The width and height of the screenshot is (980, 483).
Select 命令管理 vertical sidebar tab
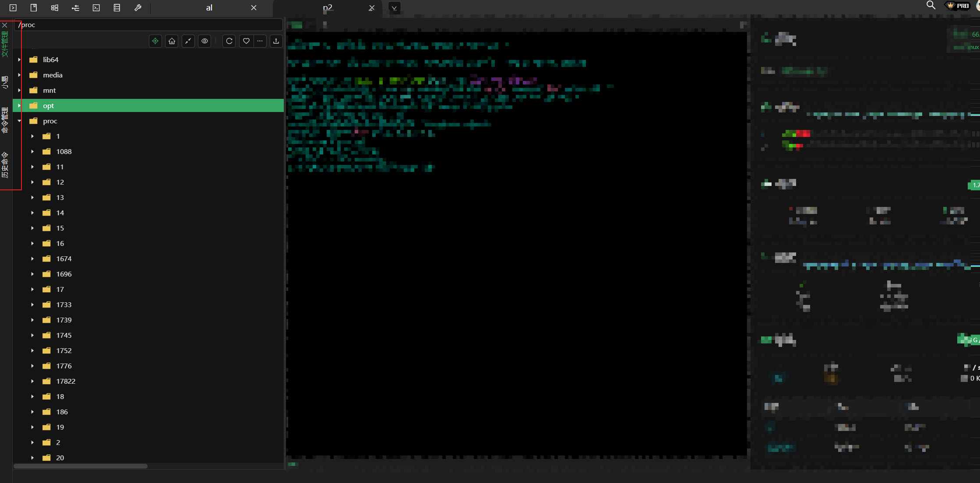click(x=5, y=120)
